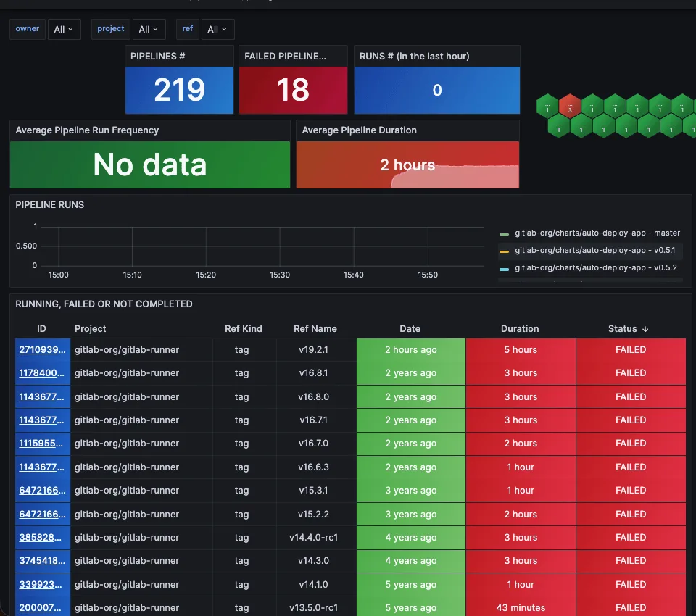This screenshot has height=616, width=696.
Task: Sort the table by the Date column
Action: 410,329
